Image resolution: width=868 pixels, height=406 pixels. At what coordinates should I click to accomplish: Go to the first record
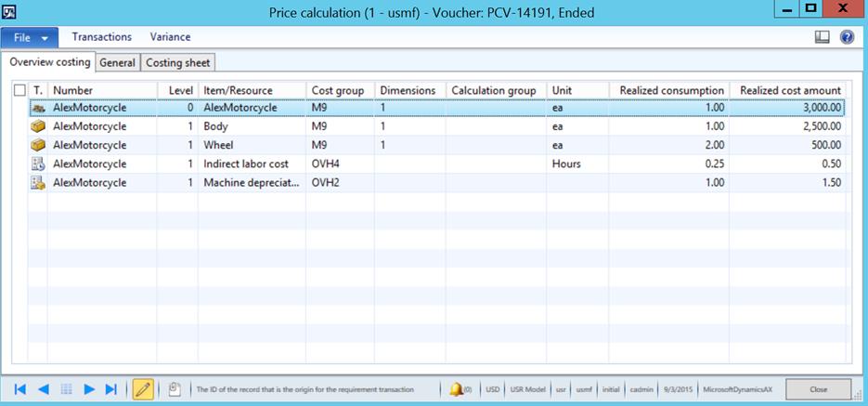19,389
